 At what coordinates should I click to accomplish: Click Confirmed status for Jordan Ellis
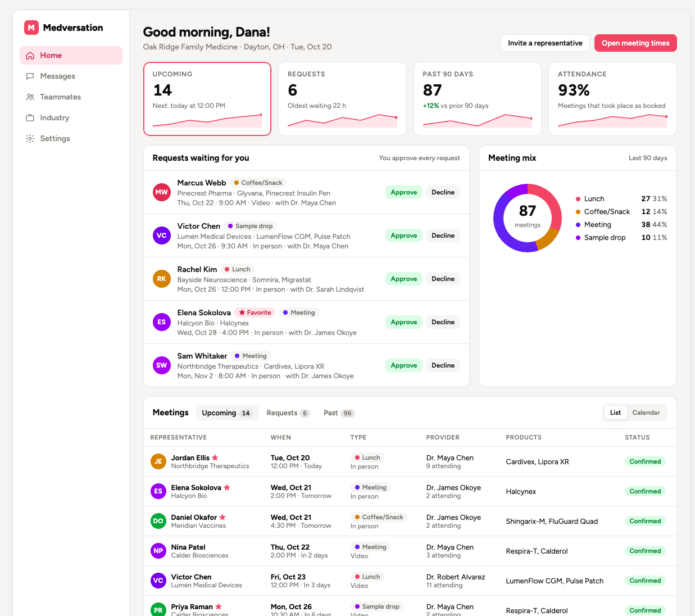[x=645, y=461]
